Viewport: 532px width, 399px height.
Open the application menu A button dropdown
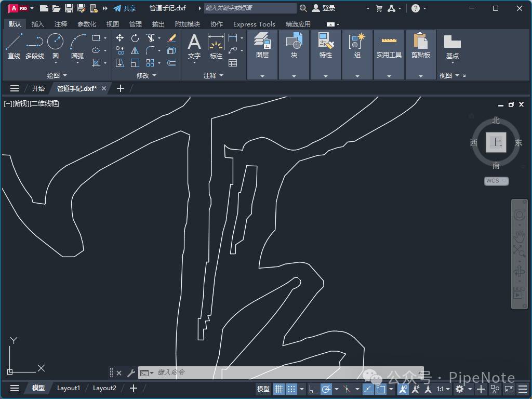click(x=21, y=8)
